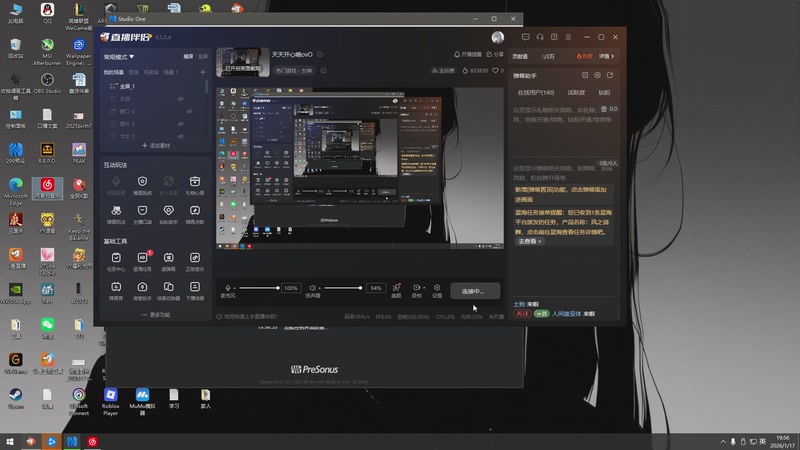Open the message icon in title bar
The width and height of the screenshot is (800, 450).
[x=526, y=37]
